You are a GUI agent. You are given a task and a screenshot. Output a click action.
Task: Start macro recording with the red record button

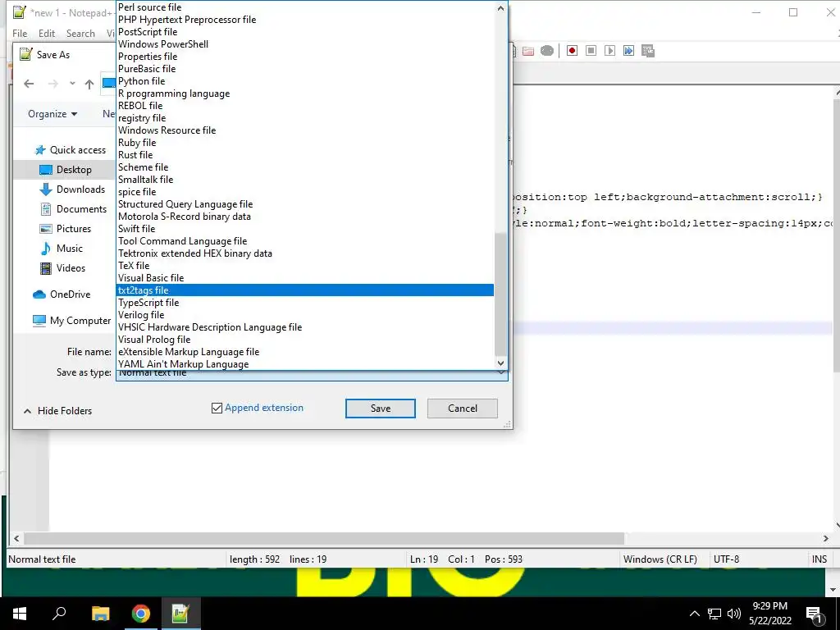(x=572, y=51)
